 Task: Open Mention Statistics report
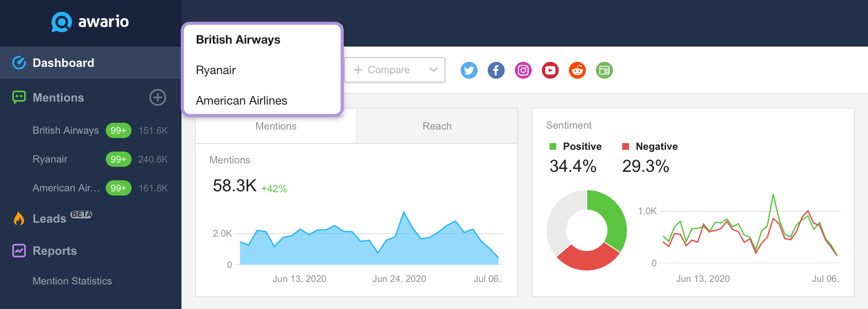click(x=72, y=281)
